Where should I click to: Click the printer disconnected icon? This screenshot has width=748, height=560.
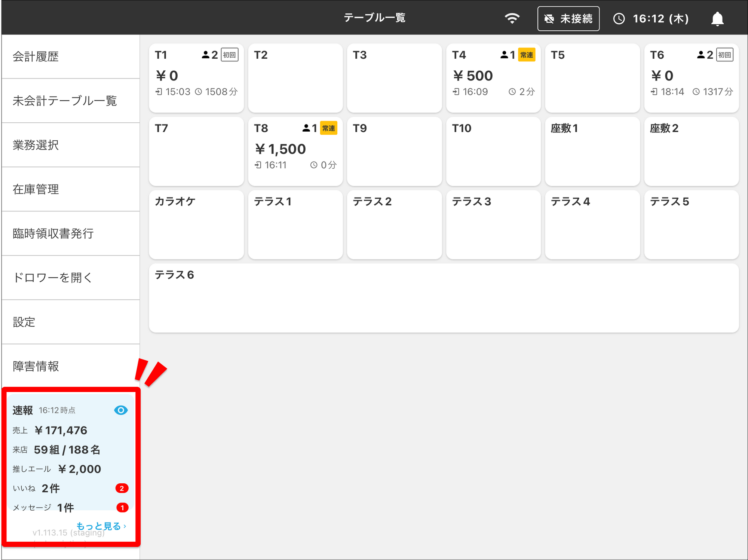(549, 19)
